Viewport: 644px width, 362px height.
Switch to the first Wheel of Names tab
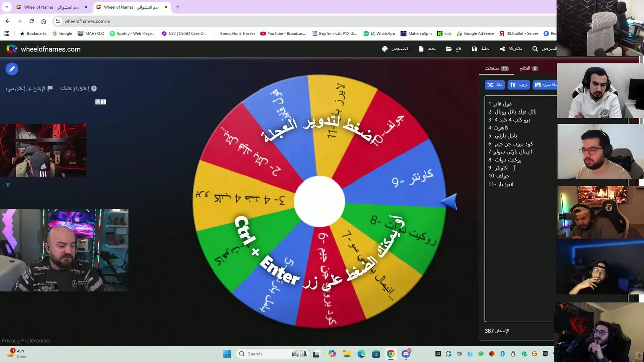tap(51, 7)
